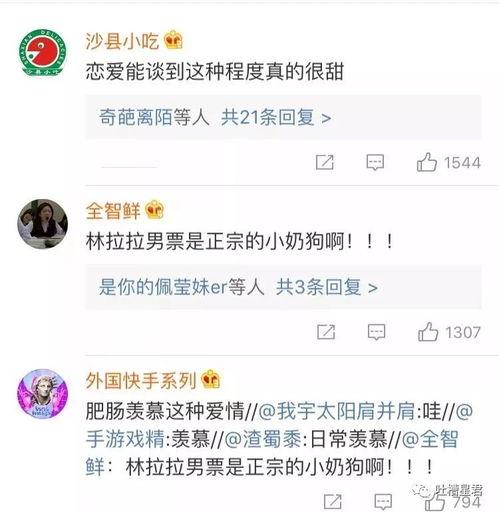Tap crown badge next to 全智鲜 username

[x=155, y=210]
